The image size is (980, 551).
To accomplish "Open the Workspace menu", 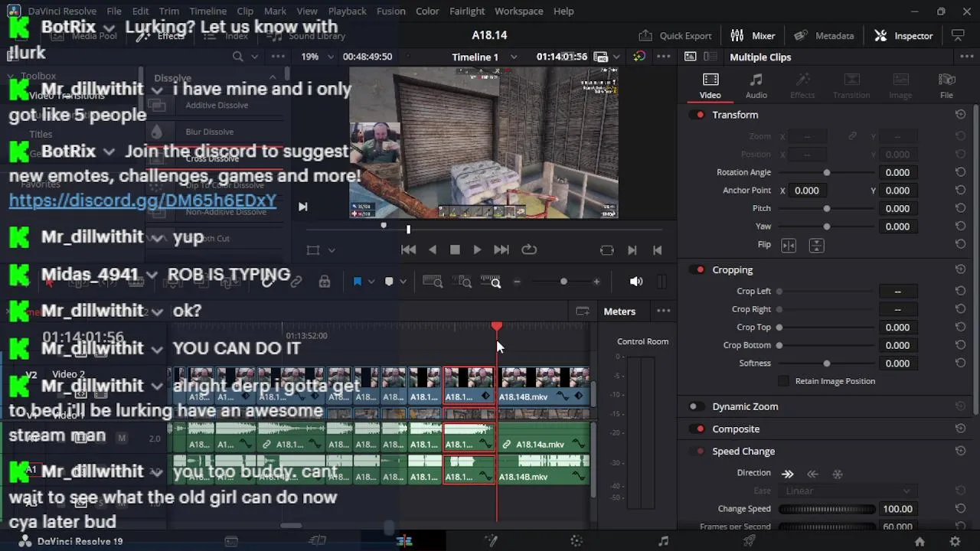I will pos(519,11).
